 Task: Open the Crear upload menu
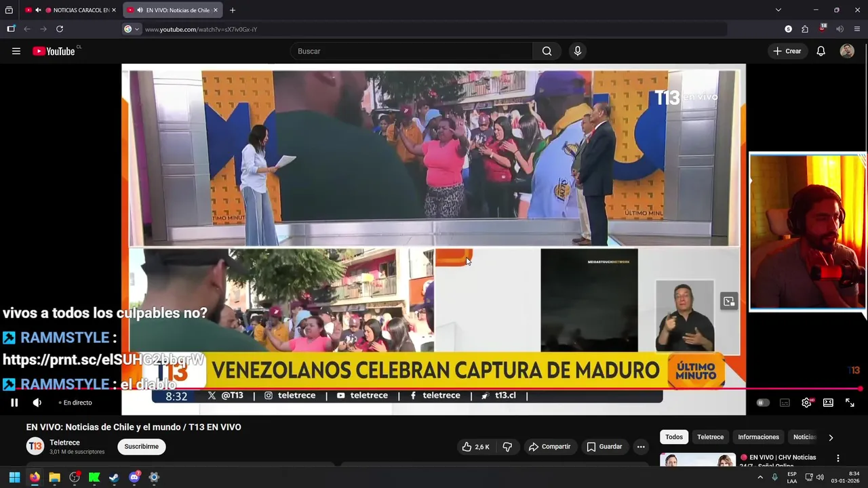click(x=787, y=51)
